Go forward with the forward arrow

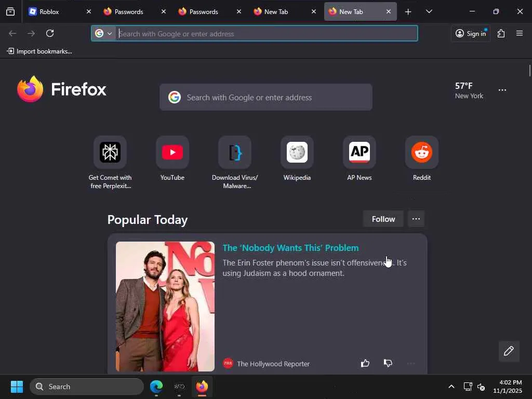tap(31, 33)
